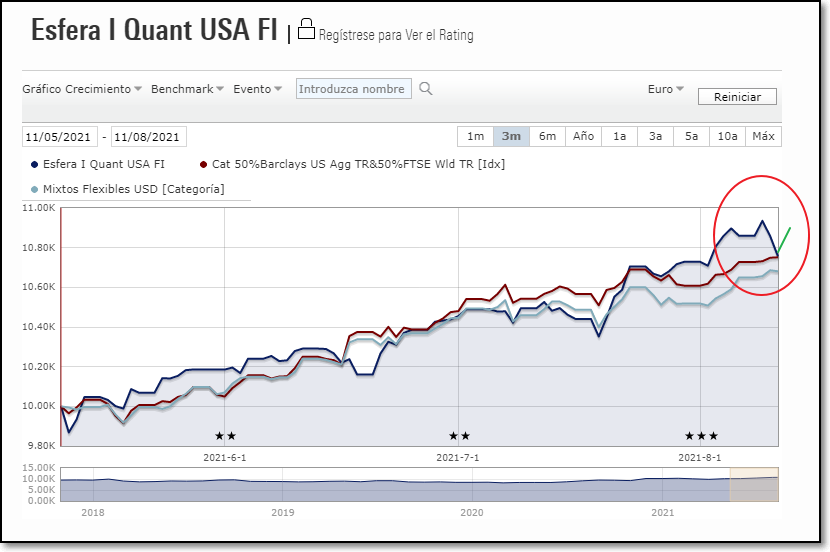Select the 5a time range
Screen dimensions: 830x552
[691, 136]
